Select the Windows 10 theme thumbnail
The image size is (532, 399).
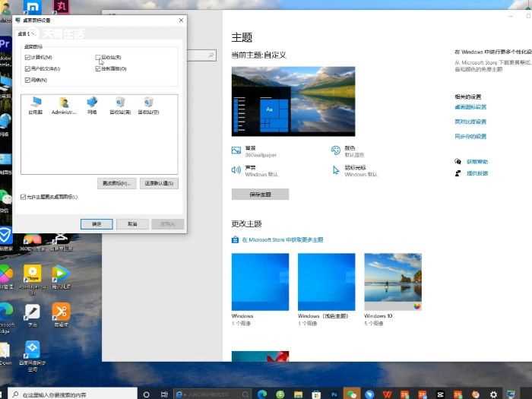pos(393,282)
